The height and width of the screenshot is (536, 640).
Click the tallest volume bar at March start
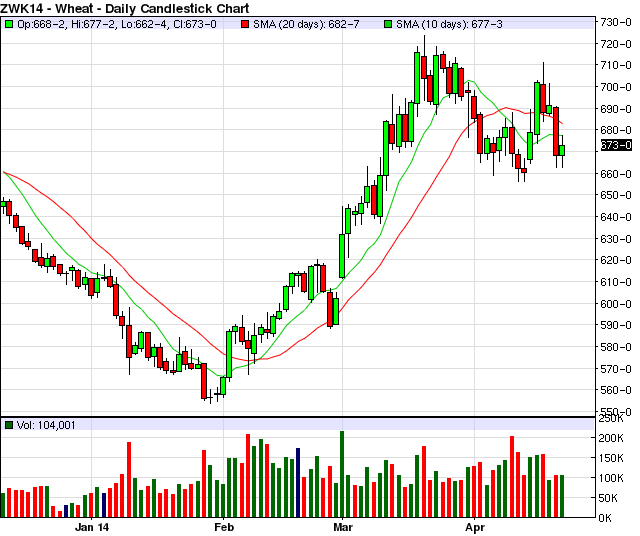click(x=342, y=474)
